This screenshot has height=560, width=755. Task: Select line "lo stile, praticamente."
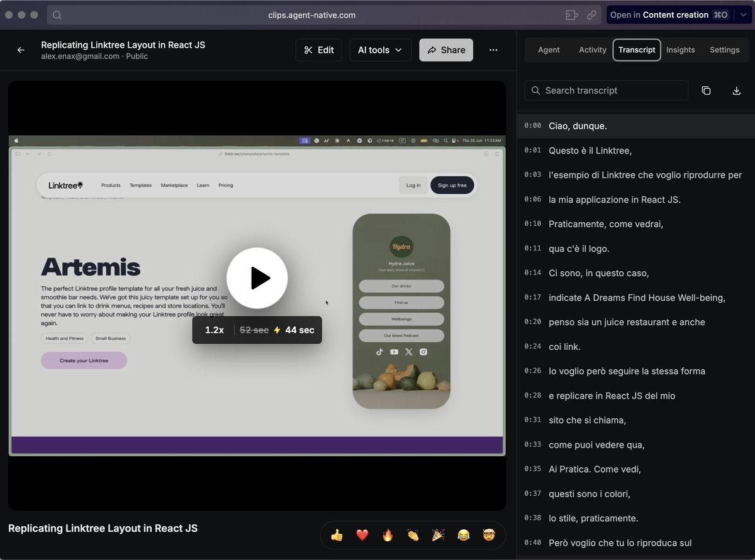click(635, 518)
